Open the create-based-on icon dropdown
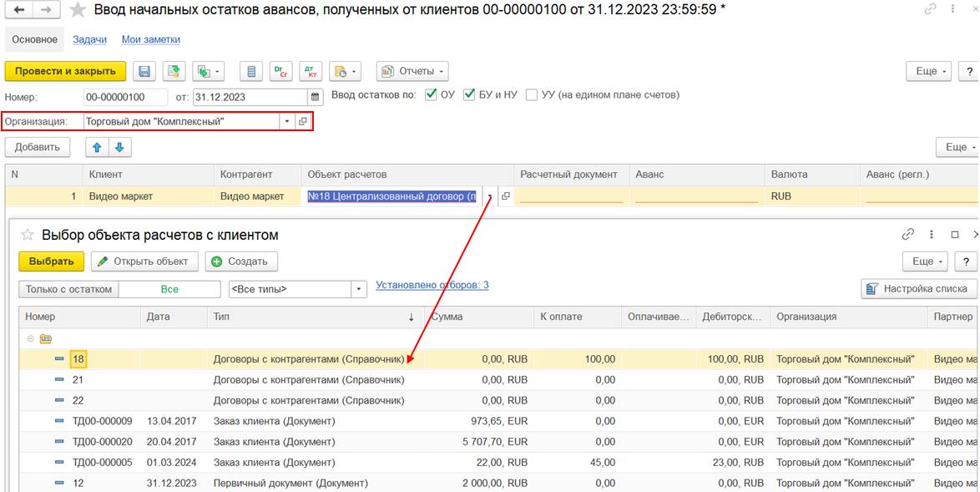 point(209,71)
